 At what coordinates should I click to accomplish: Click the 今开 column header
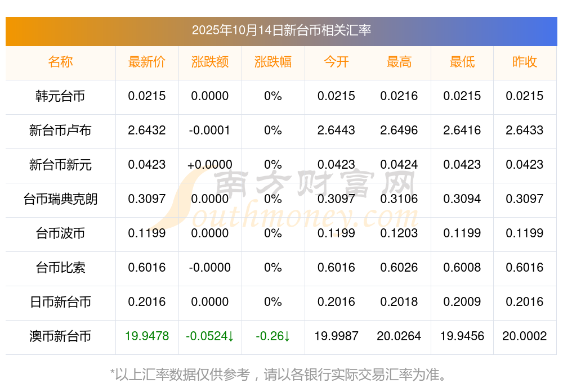click(336, 62)
